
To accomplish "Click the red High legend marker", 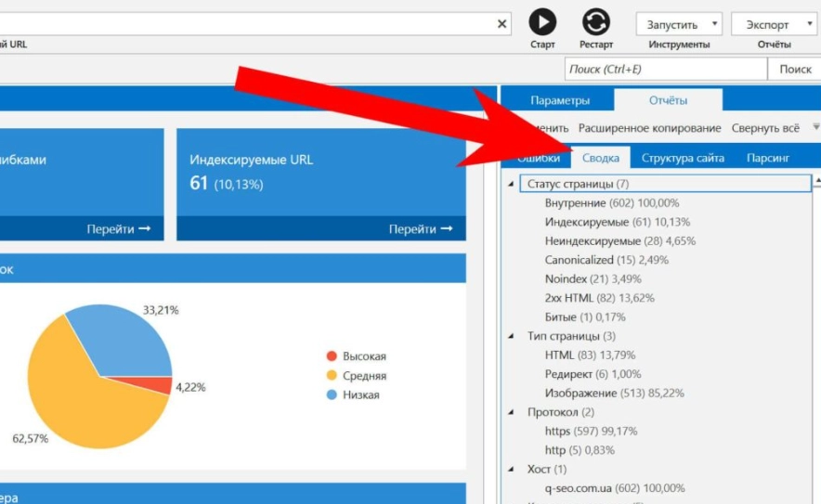I will pyautogui.click(x=332, y=356).
